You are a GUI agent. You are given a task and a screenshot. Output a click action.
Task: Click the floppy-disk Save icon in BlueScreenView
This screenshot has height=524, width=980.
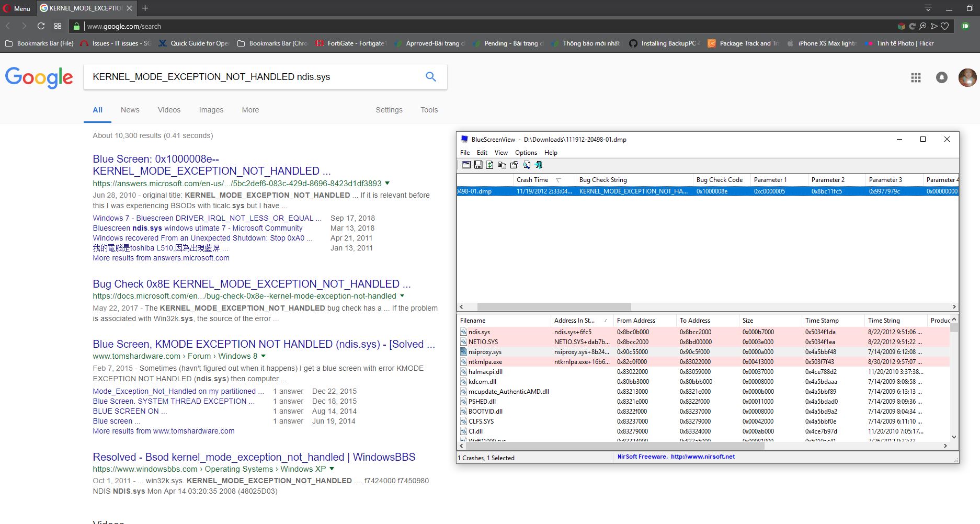click(x=478, y=165)
